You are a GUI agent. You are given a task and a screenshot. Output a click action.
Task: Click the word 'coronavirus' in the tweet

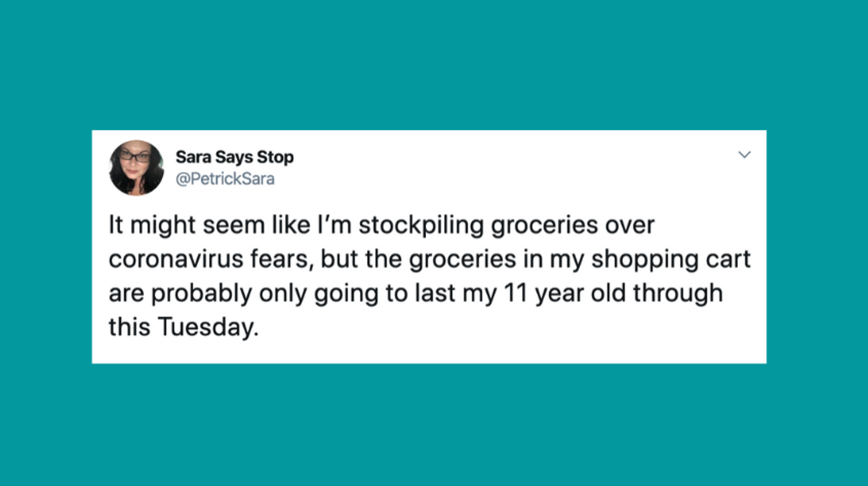pos(176,259)
